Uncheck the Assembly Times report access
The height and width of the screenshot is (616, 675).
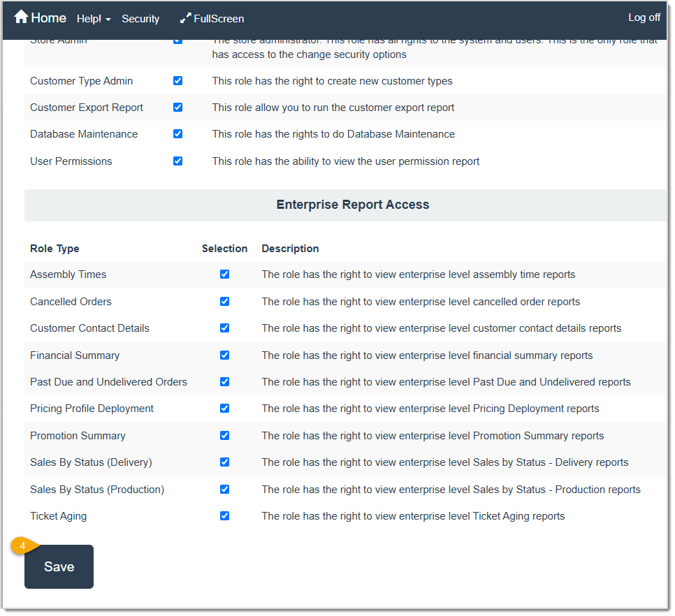(224, 274)
